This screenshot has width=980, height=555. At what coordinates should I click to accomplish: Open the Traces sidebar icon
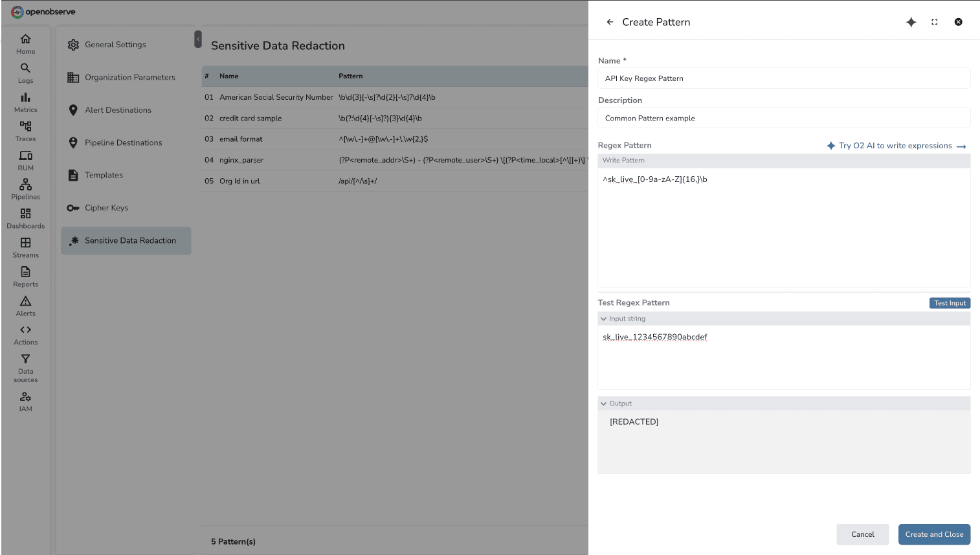tap(25, 131)
